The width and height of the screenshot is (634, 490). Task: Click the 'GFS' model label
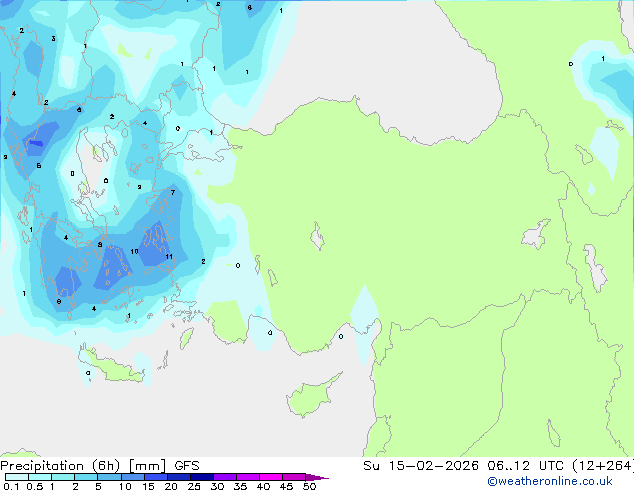tap(187, 466)
